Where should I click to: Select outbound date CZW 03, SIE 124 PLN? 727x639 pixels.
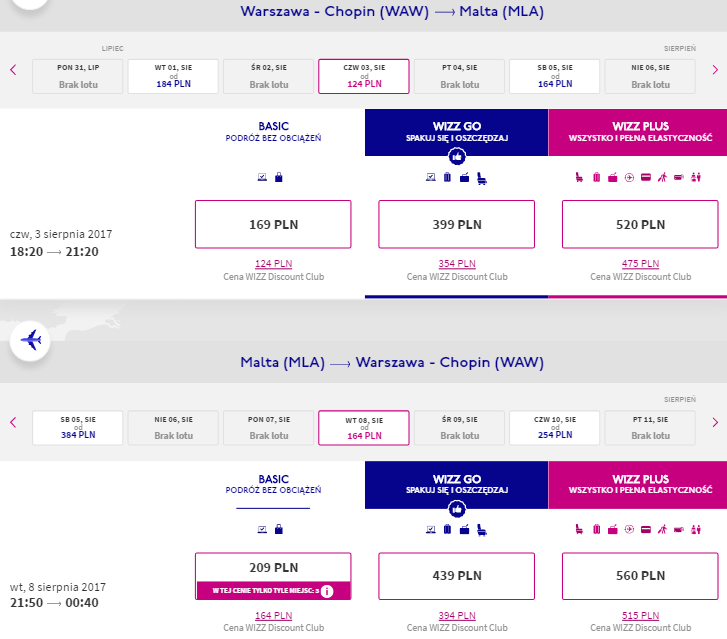click(364, 77)
